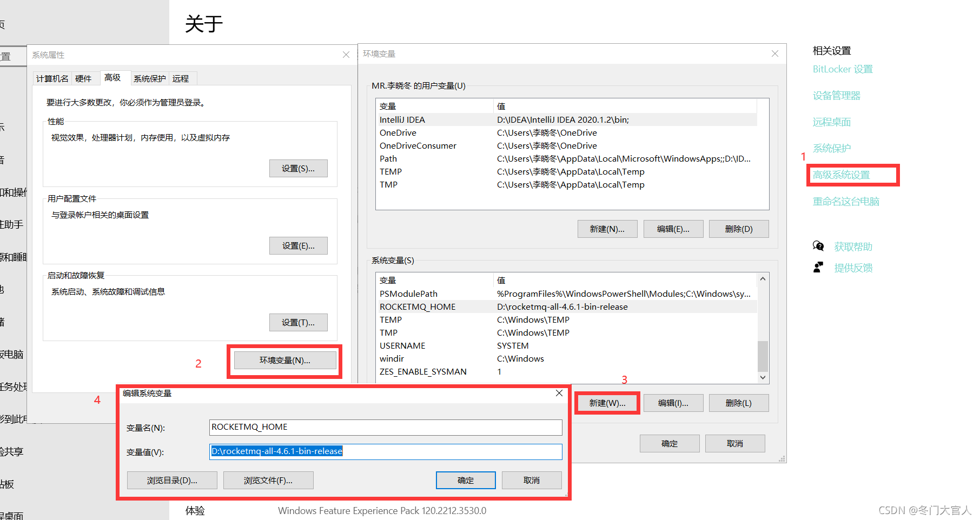Click the 获取帮助 link
This screenshot has height=520, width=980.
tap(853, 247)
